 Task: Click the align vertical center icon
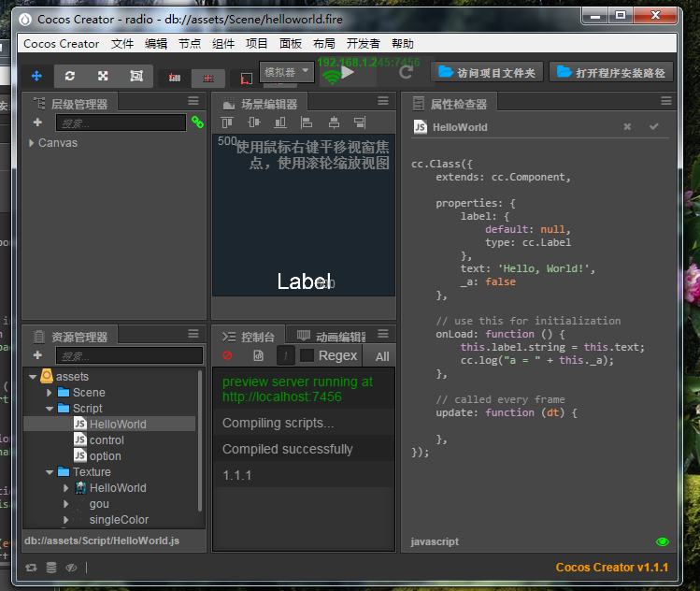(x=253, y=123)
